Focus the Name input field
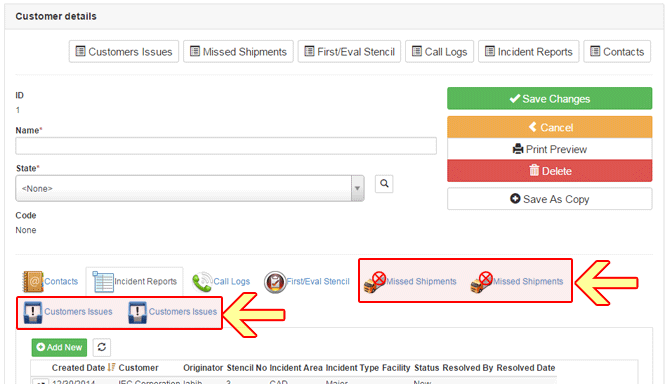This screenshot has width=666, height=384. click(x=226, y=146)
